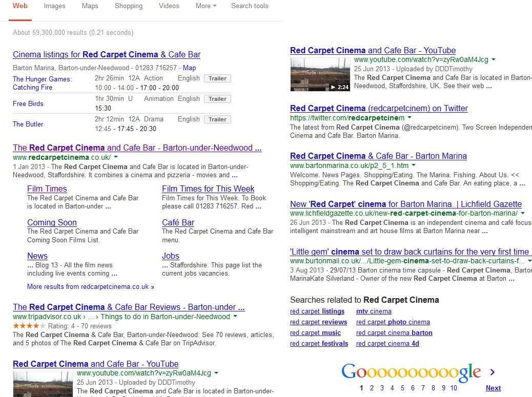Search related: red carpet photo cinema
The image size is (532, 397).
(393, 322)
